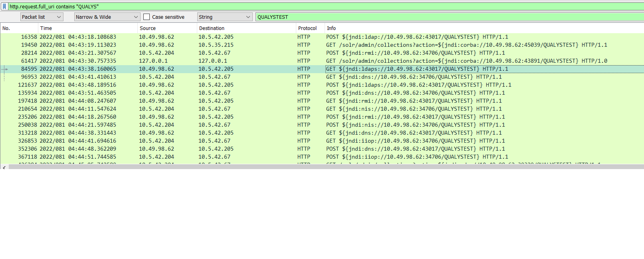644x259 pixels.
Task: Sort by the Protocol column header
Action: coord(310,28)
